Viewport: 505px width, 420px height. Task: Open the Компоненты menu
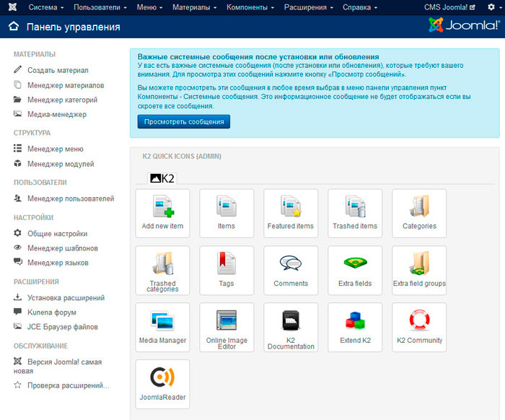pos(250,7)
